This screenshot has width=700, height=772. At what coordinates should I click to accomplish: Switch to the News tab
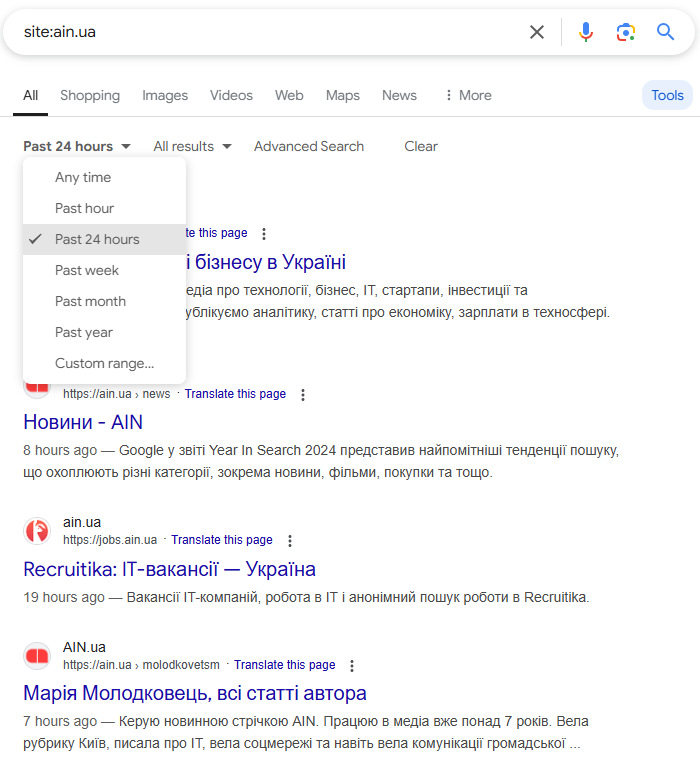(x=399, y=95)
